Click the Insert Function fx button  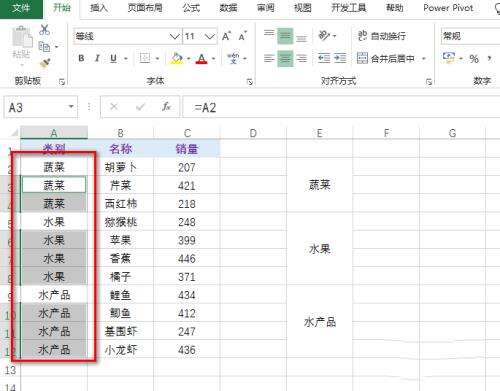166,107
